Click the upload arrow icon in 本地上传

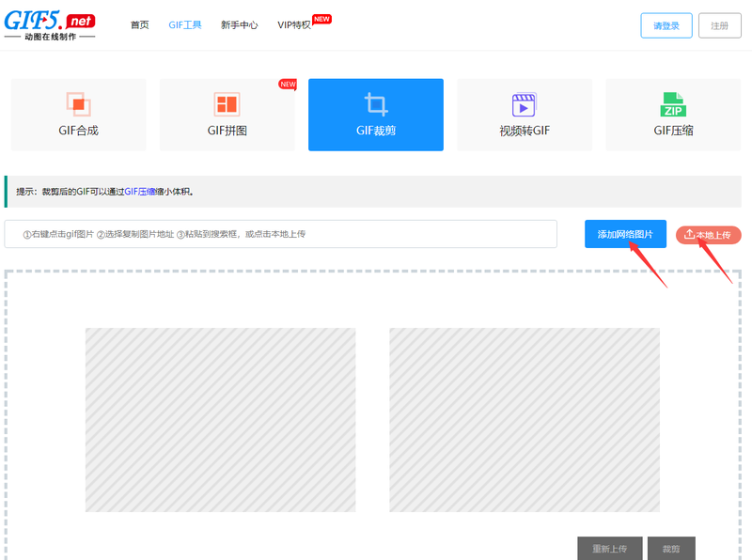689,234
